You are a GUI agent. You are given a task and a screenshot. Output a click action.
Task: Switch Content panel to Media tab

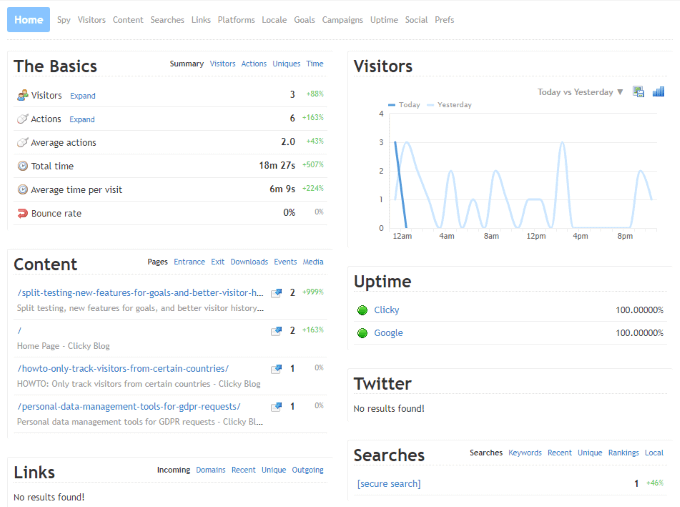(x=313, y=262)
